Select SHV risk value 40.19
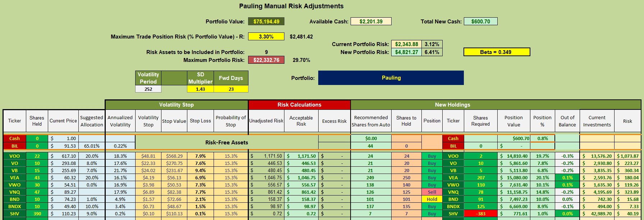644x220 pixels. [x=627, y=214]
